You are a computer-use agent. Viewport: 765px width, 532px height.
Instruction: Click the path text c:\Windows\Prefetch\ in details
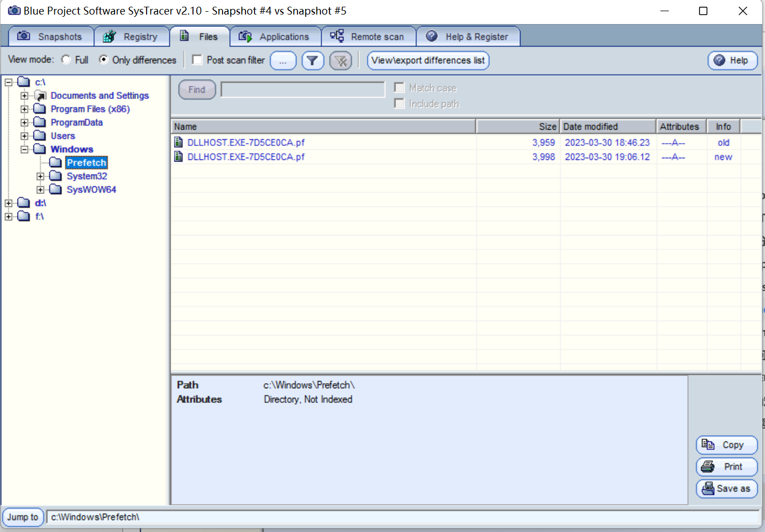click(309, 385)
